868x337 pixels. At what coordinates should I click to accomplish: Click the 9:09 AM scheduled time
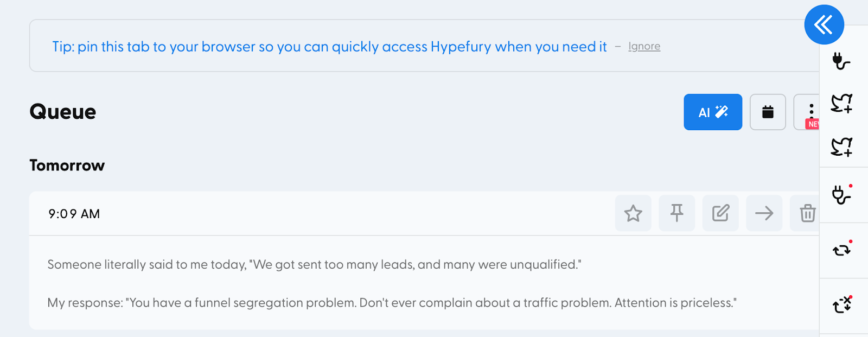click(x=74, y=214)
